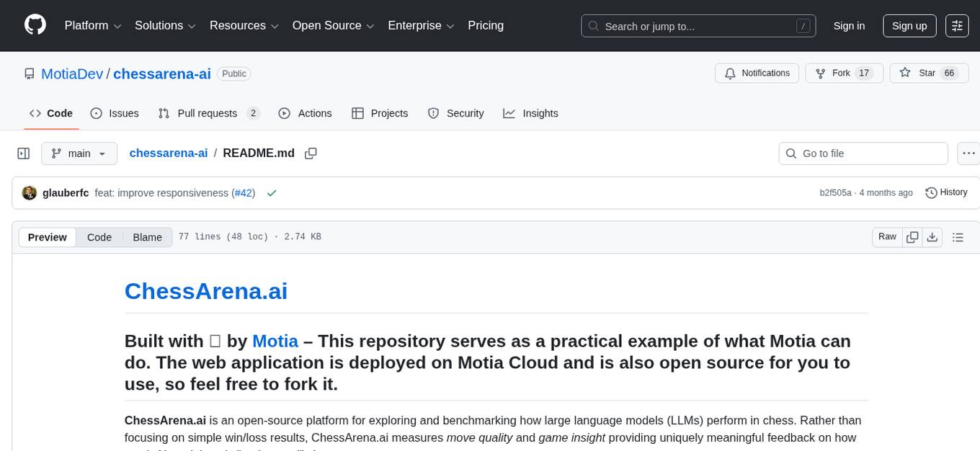Click the Sign up button

[909, 26]
